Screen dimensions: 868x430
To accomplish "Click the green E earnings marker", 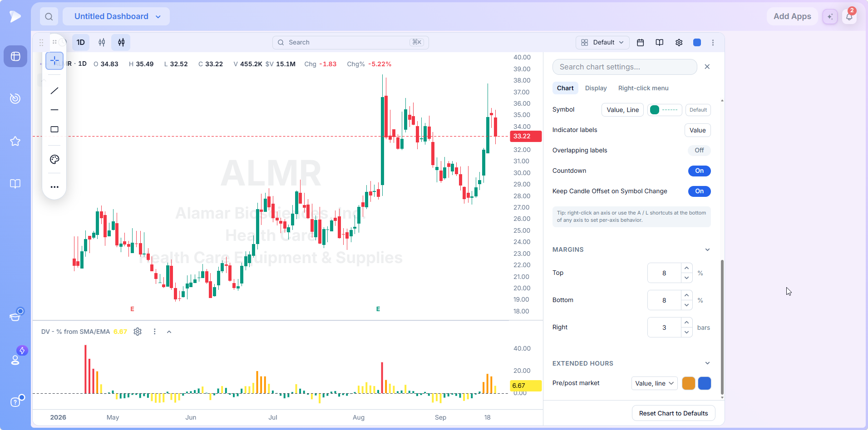I will pos(378,309).
